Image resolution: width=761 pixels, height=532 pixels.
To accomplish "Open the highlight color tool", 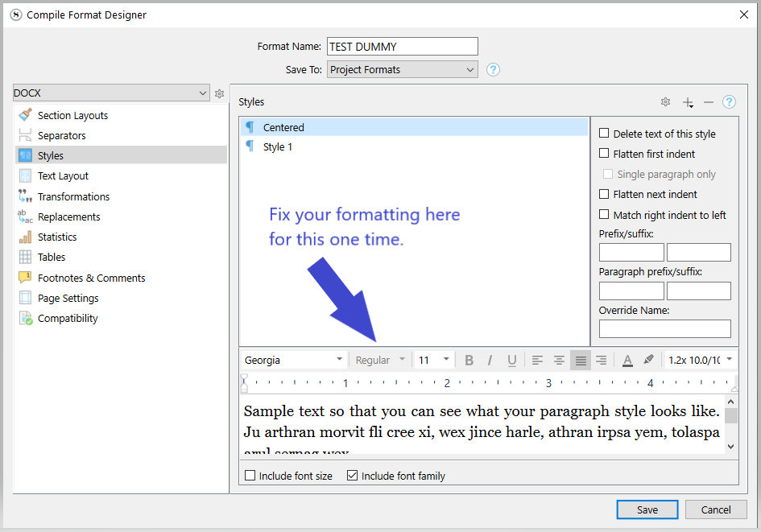I will click(x=648, y=360).
